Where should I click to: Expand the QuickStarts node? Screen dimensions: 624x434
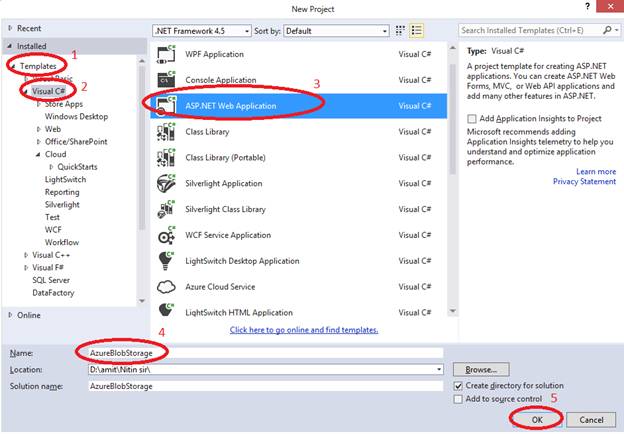51,167
